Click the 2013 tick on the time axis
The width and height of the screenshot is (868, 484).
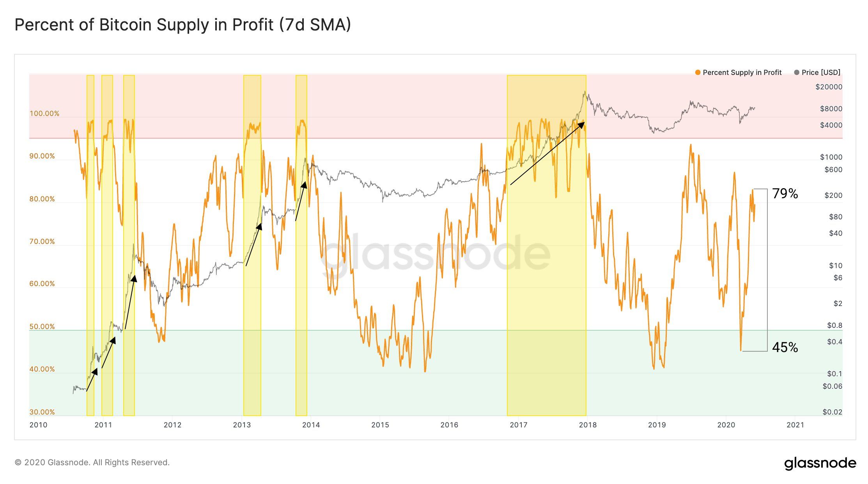pos(242,425)
